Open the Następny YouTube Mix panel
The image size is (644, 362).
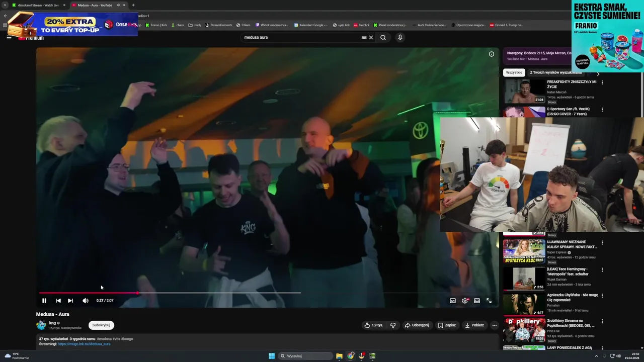[537, 56]
